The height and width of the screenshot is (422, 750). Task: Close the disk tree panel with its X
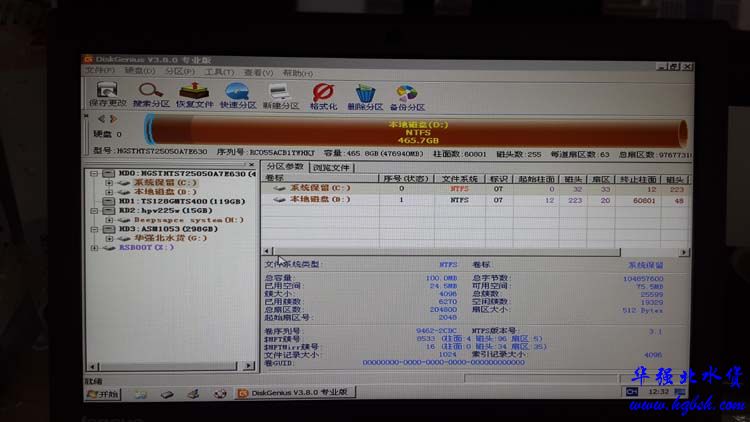pos(252,165)
